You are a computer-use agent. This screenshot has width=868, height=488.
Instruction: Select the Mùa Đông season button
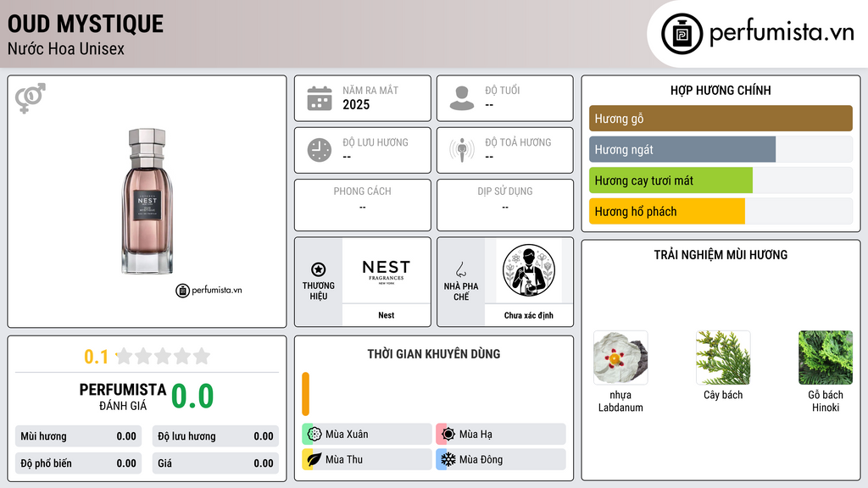click(x=501, y=459)
